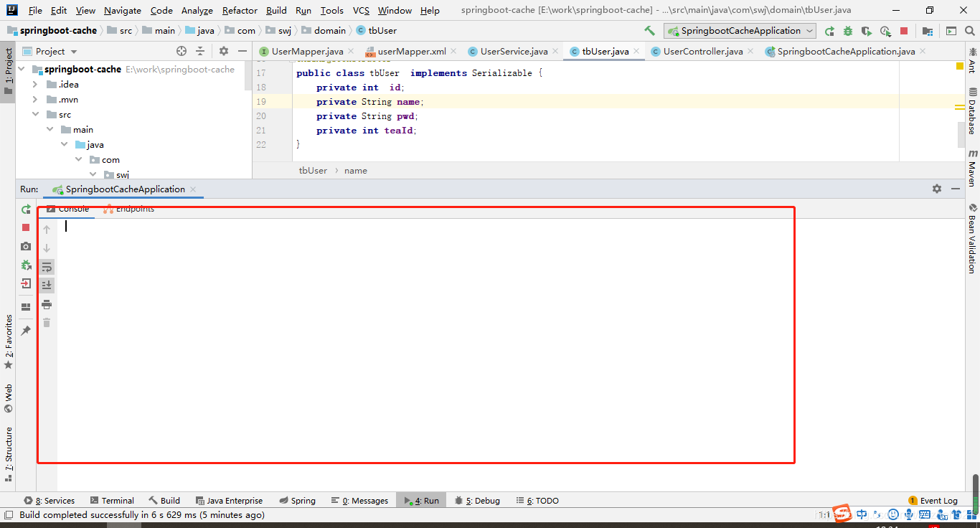Click the Run with Coverage icon
Image resolution: width=980 pixels, height=528 pixels.
pos(867,31)
